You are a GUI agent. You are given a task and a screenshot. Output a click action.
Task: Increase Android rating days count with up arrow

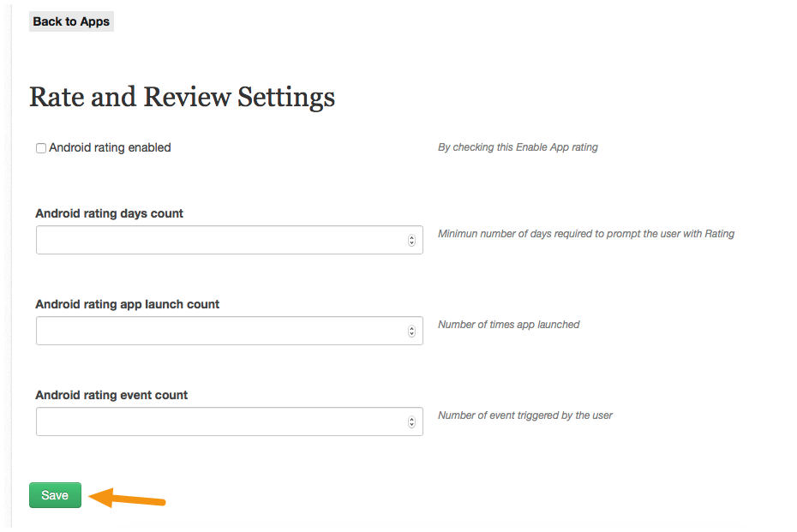click(x=411, y=237)
